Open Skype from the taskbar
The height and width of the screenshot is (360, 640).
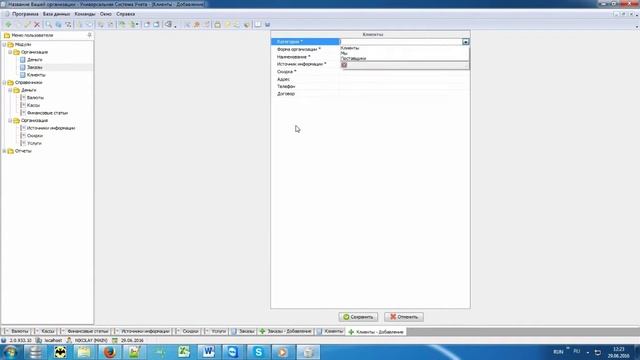tap(258, 352)
